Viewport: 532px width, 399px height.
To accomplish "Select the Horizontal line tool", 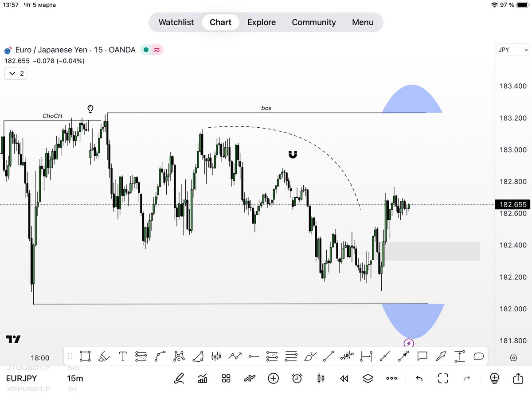I will coord(254,356).
